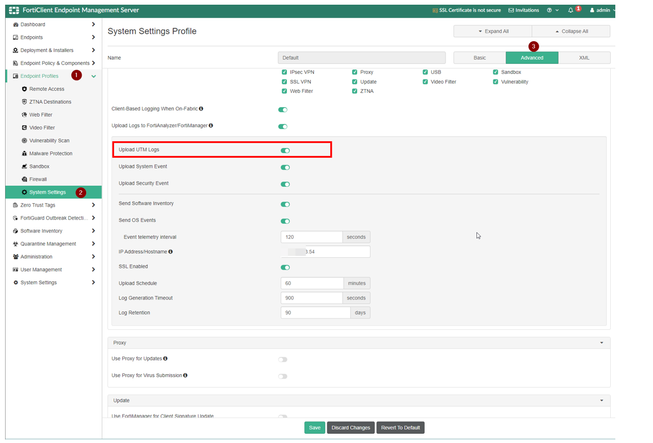Viewport: 653px width, 443px height.
Task: Click Revert To Default button
Action: [400, 428]
